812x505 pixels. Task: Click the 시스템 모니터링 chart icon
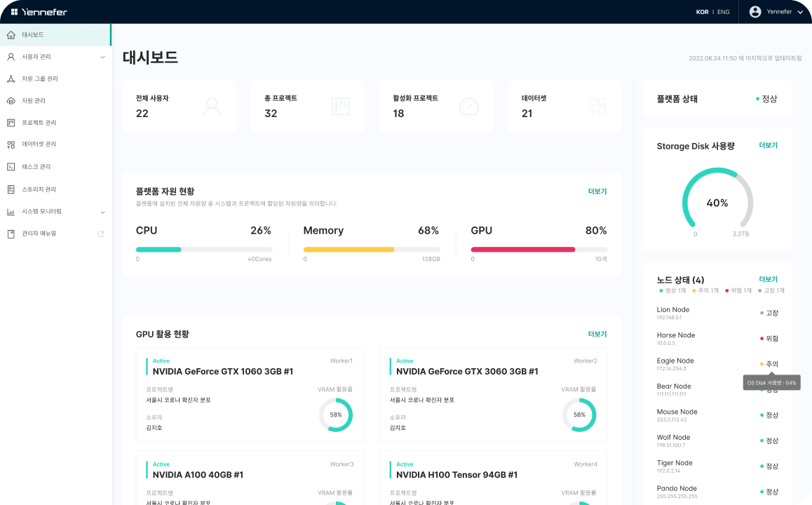11,211
